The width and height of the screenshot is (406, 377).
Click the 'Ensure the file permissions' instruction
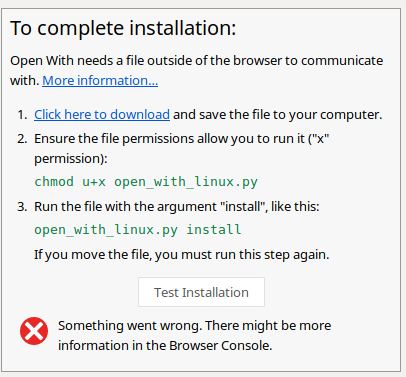182,149
